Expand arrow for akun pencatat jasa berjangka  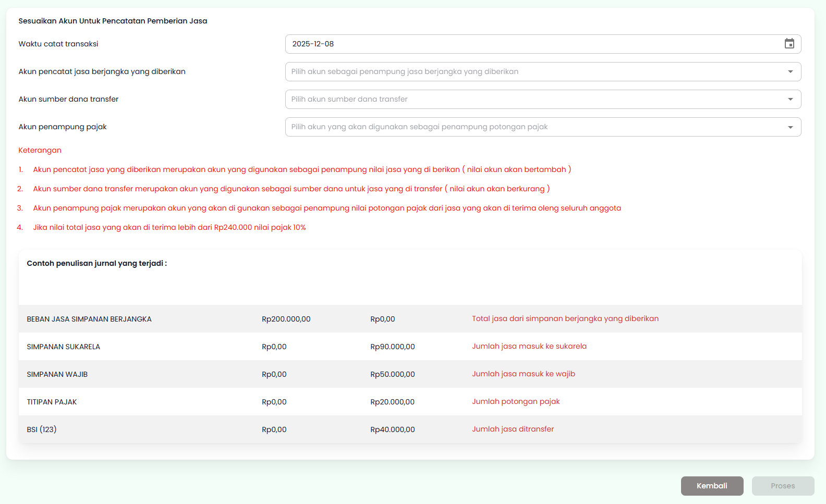790,72
